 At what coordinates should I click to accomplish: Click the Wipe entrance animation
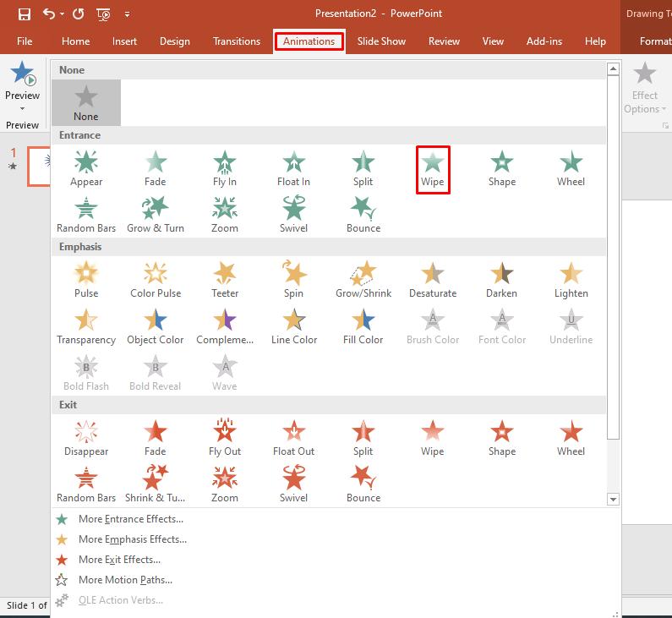(x=433, y=170)
